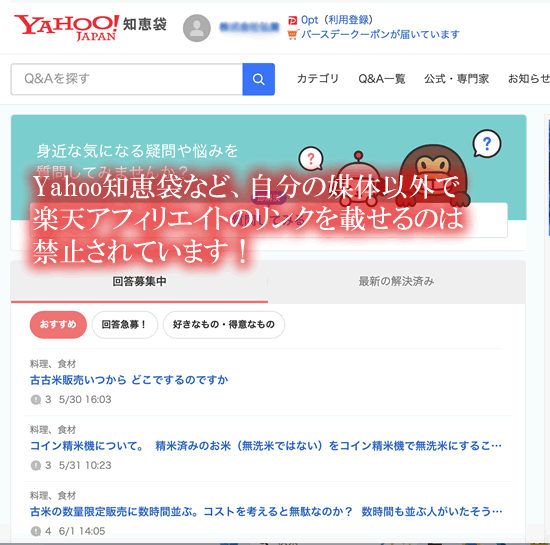Click the blue question mark speech bubble
Screen dimensions: 550x545
487,144
